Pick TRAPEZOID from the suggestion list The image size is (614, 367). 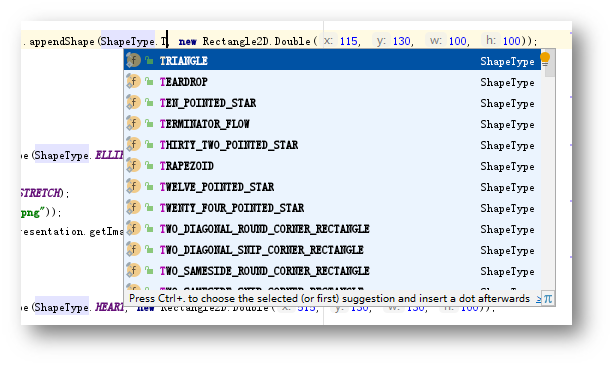[332, 166]
